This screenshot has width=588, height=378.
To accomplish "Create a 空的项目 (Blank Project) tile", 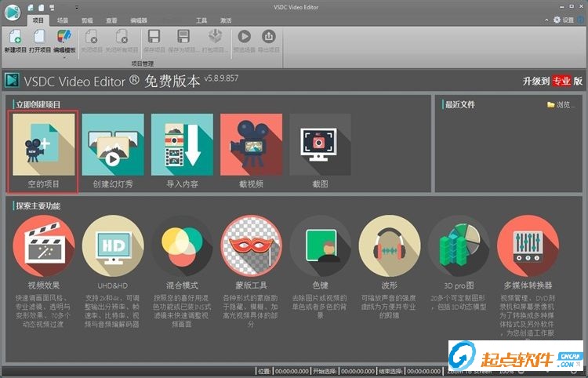I will [x=43, y=151].
